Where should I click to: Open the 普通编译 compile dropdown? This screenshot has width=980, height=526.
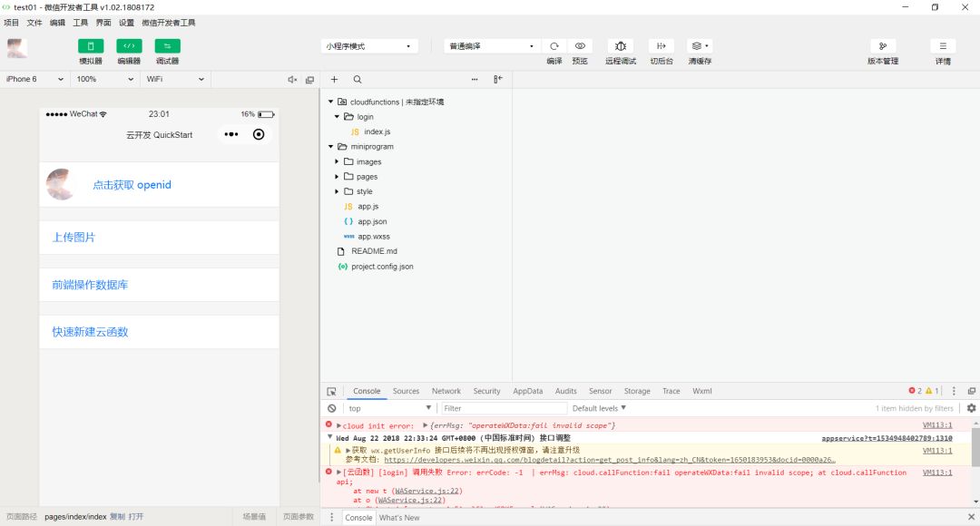tap(492, 46)
